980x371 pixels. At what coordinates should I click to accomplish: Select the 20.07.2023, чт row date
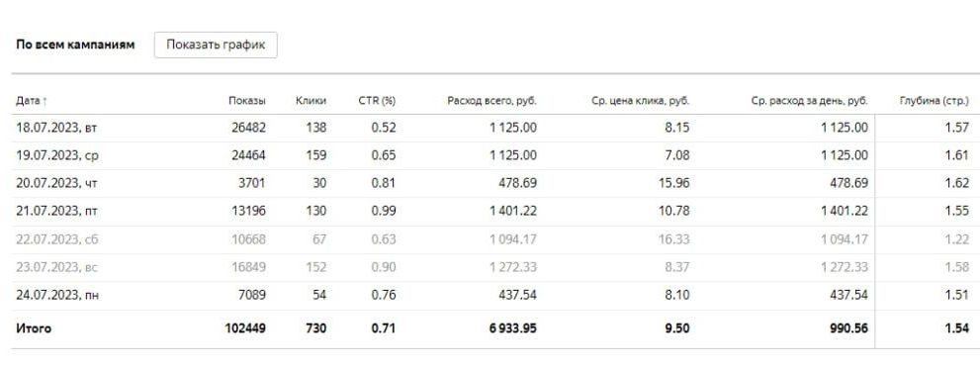point(56,183)
